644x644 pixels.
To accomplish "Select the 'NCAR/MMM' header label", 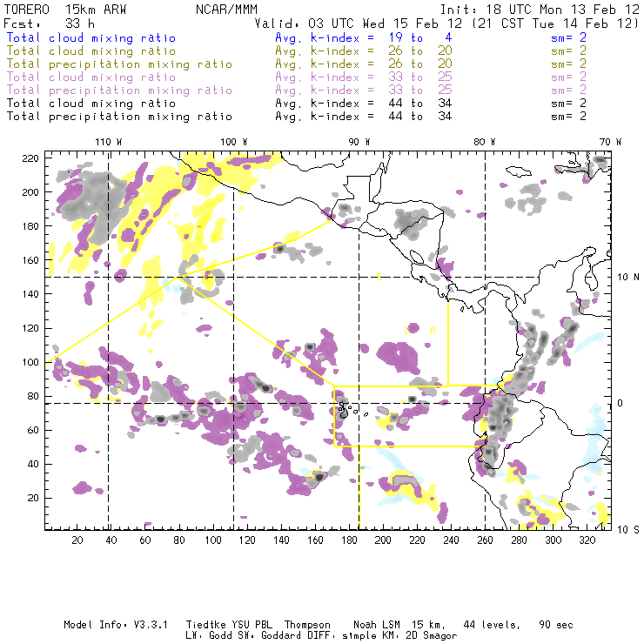I will (226, 10).
